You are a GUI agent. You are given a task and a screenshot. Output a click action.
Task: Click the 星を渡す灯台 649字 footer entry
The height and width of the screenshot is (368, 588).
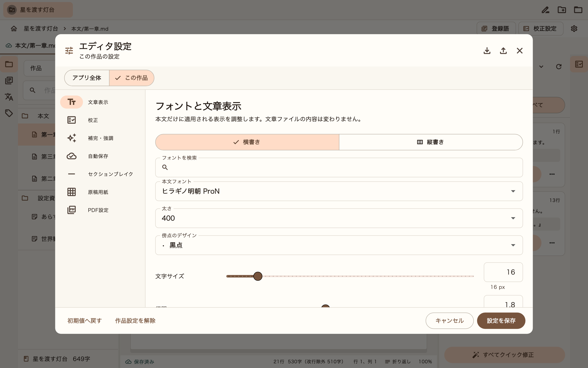(x=57, y=359)
